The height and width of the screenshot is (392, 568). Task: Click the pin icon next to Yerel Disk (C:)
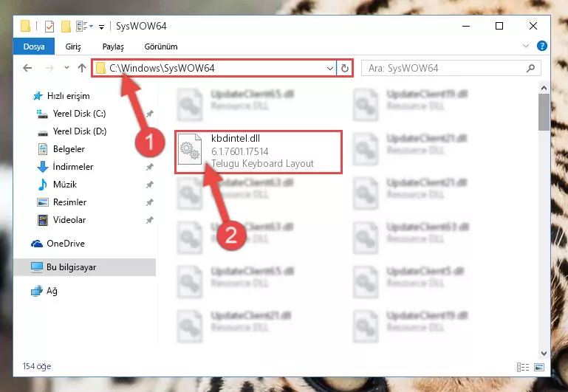click(x=150, y=114)
